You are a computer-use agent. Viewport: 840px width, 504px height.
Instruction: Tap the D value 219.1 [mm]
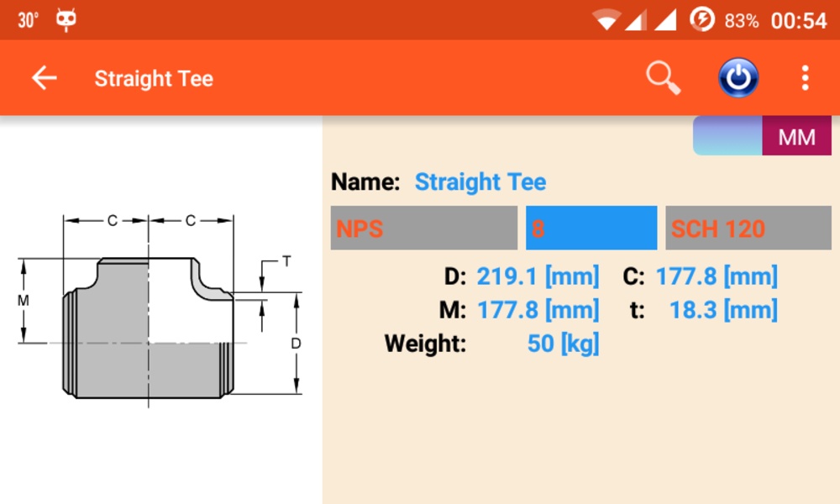tap(538, 277)
